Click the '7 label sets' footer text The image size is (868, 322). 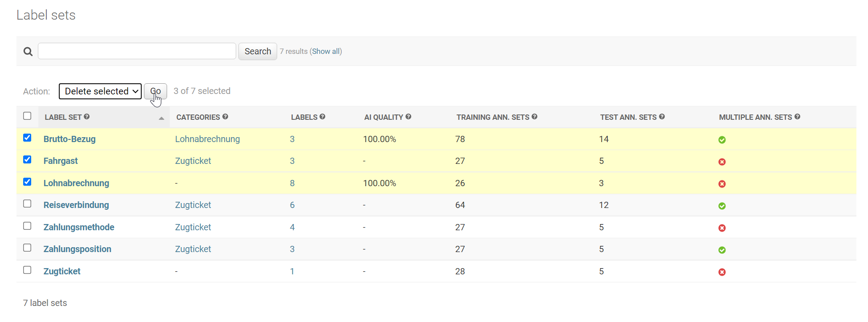[x=45, y=303]
